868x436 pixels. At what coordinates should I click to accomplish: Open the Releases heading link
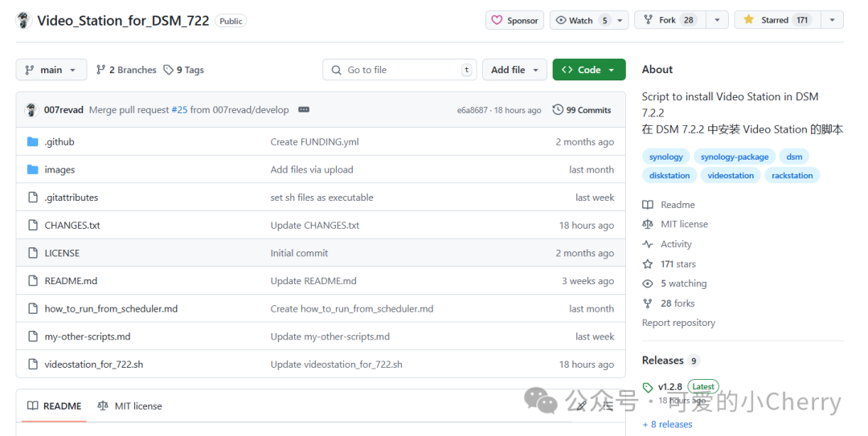click(662, 361)
